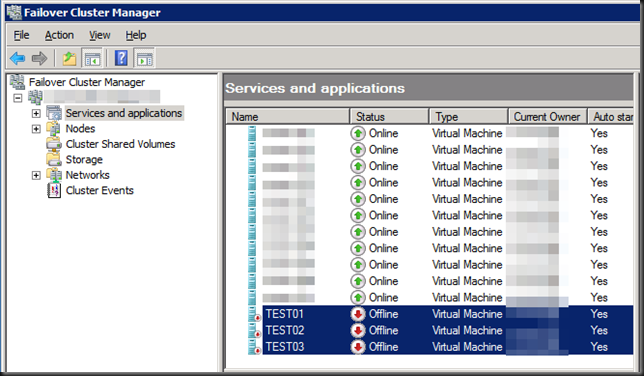Image resolution: width=644 pixels, height=376 pixels.
Task: Toggle the Show/Hide Console Tree icon
Action: [92, 58]
